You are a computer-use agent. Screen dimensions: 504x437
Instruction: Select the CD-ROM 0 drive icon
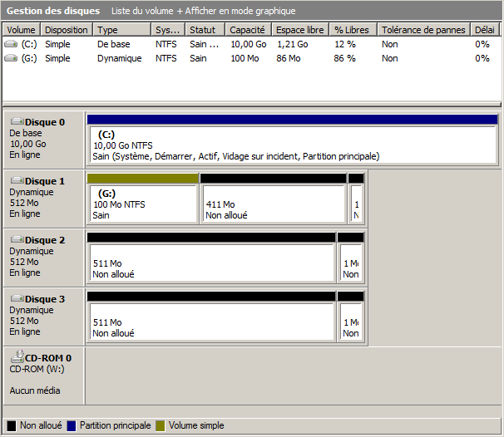pyautogui.click(x=17, y=358)
